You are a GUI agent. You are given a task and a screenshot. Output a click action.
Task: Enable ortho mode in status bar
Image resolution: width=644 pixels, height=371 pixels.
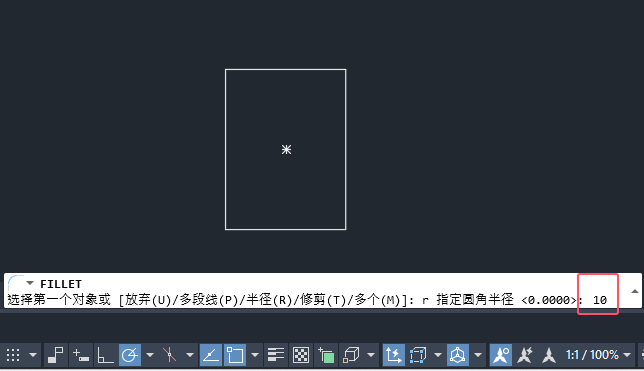tap(105, 355)
